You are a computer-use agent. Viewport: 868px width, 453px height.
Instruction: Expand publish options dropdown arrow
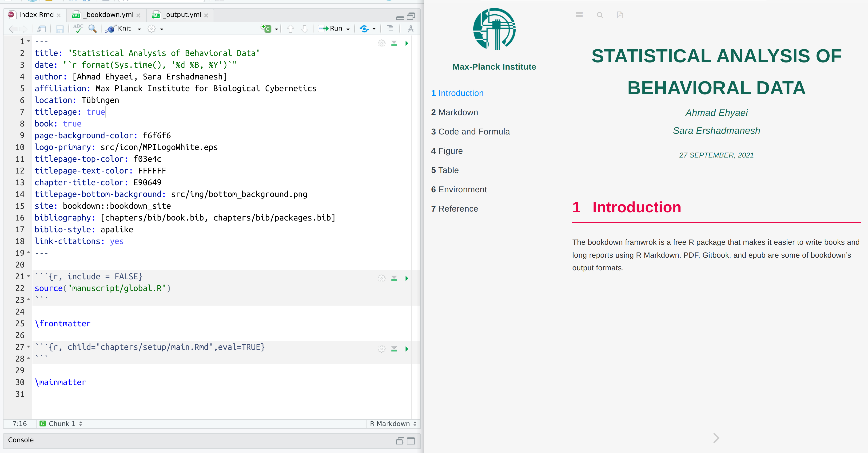coord(374,29)
